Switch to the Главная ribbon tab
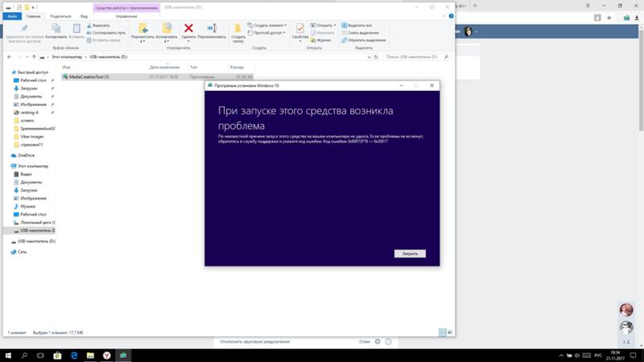The width and height of the screenshot is (644, 362). [x=33, y=16]
